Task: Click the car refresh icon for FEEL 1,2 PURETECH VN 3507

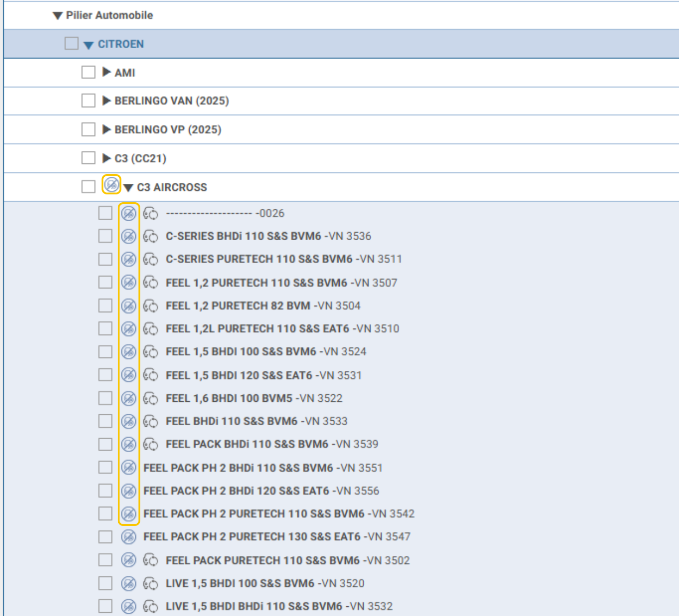Action: coord(150,282)
